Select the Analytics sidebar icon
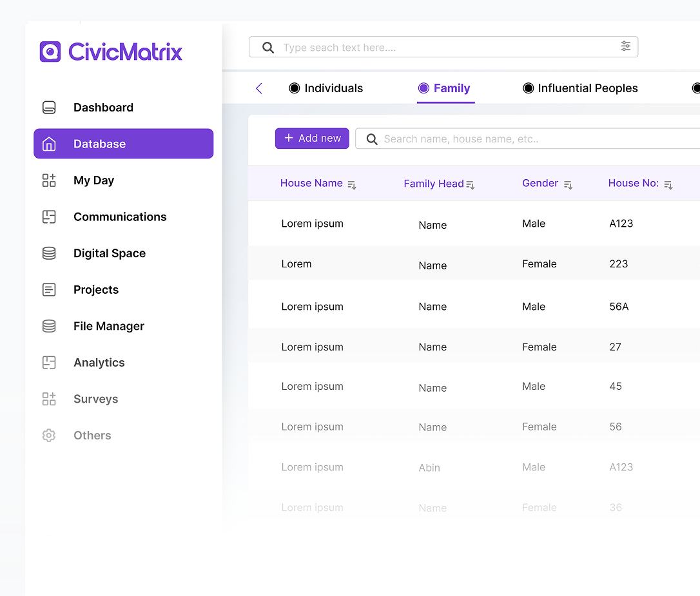This screenshot has height=596, width=700. click(x=49, y=362)
